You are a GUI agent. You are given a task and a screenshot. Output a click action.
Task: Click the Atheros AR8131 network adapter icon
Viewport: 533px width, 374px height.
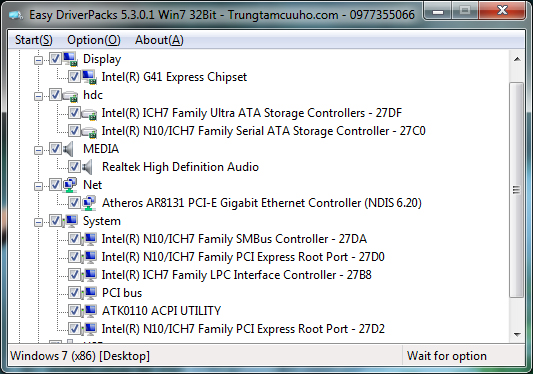(89, 203)
